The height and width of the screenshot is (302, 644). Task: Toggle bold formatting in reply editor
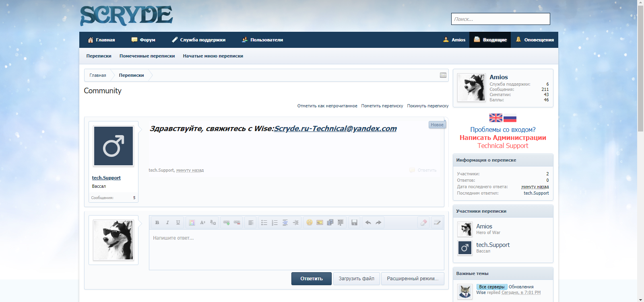coord(157,222)
